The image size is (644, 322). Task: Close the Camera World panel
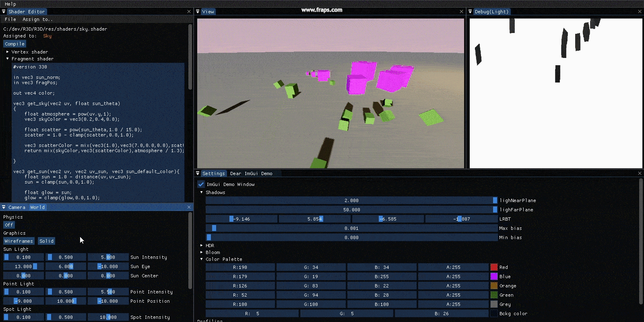189,207
